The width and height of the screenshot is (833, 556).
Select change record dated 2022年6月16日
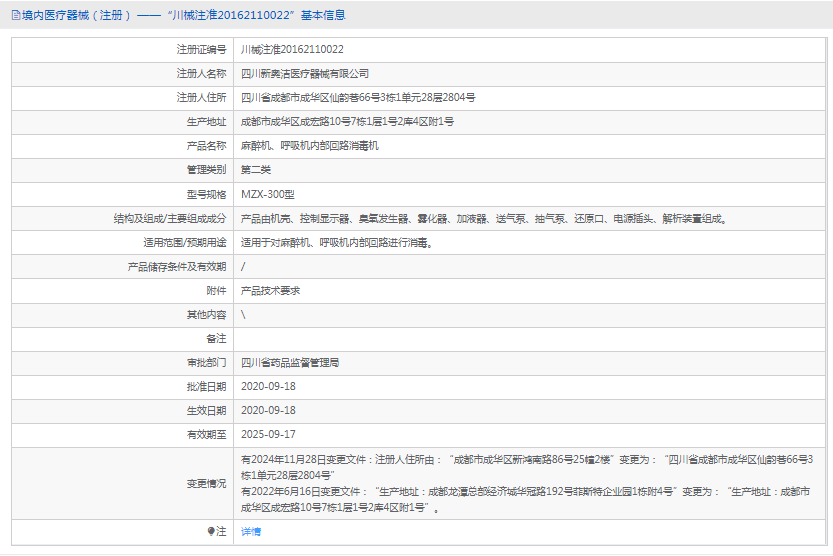pos(525,500)
